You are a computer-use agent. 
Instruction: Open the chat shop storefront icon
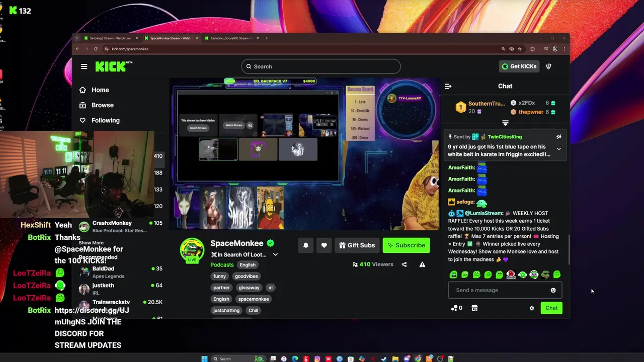(474, 308)
